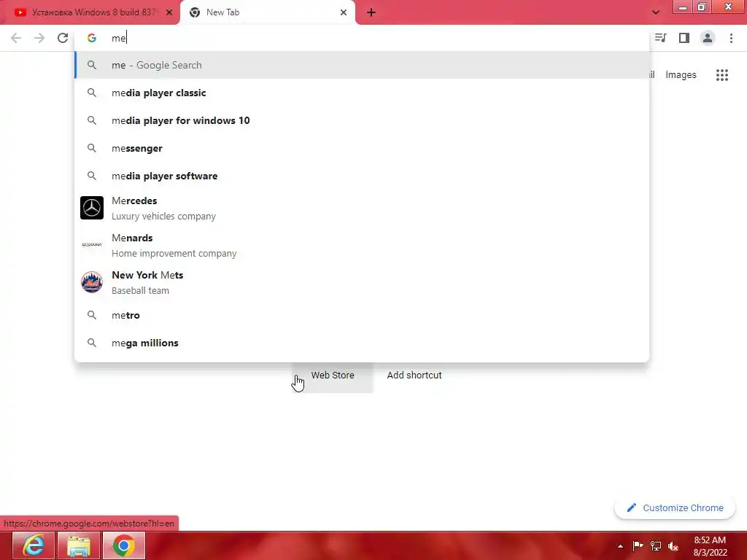Choose 'me - Google Search' suggestion

click(x=362, y=65)
